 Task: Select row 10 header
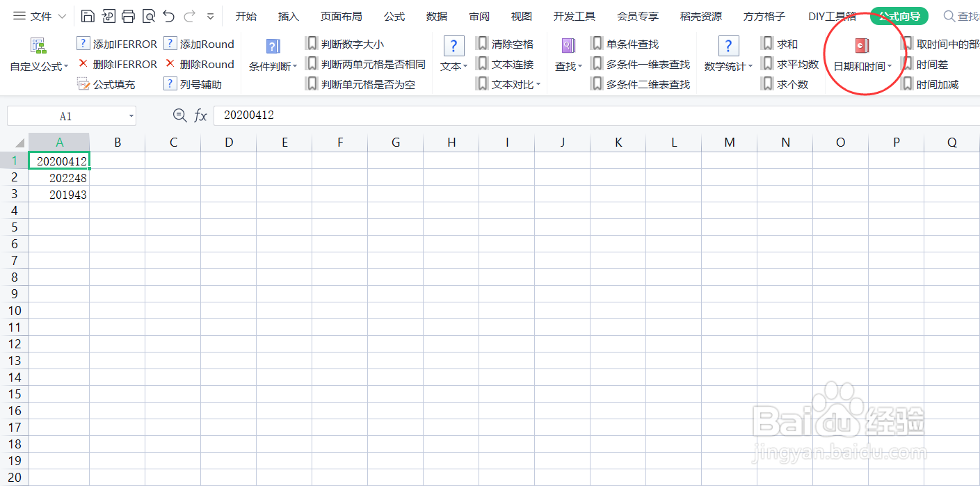[15, 311]
